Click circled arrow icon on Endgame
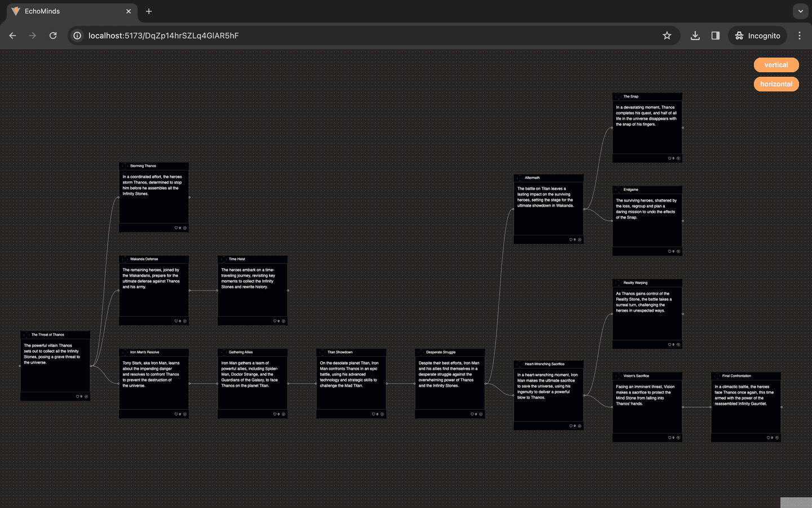 coord(678,252)
